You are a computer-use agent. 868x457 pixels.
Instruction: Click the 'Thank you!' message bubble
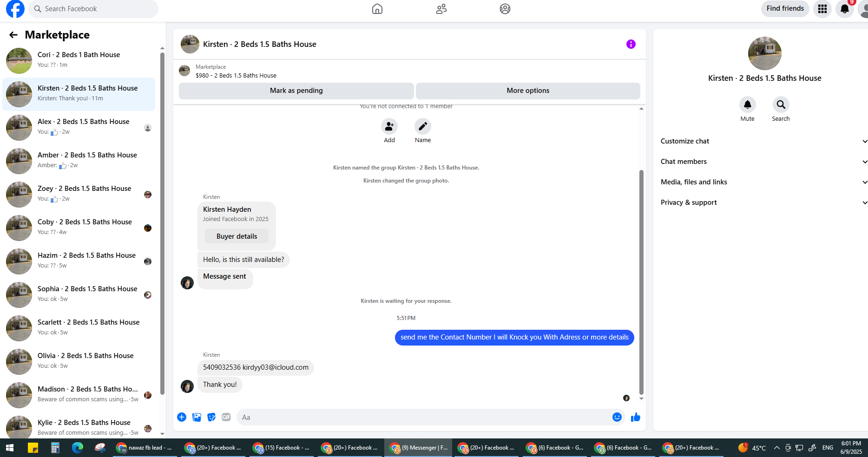pos(220,385)
